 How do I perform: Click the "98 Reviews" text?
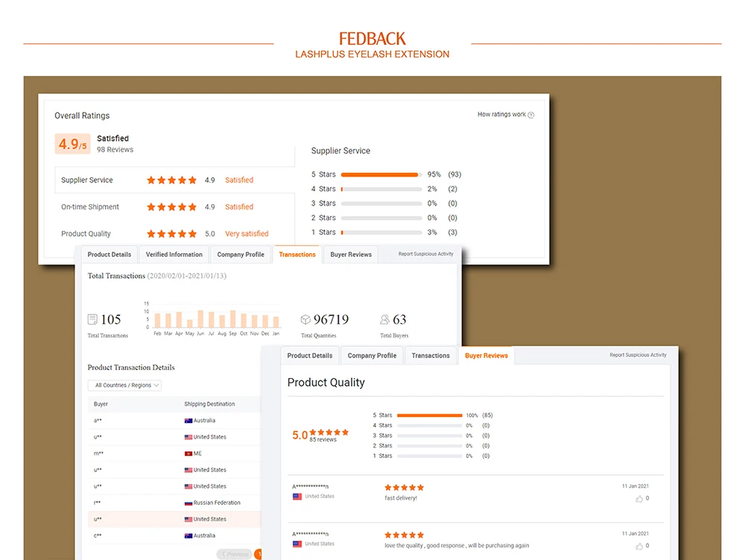115,150
